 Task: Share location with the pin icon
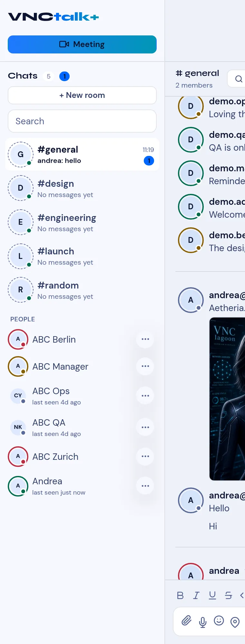[235, 622]
